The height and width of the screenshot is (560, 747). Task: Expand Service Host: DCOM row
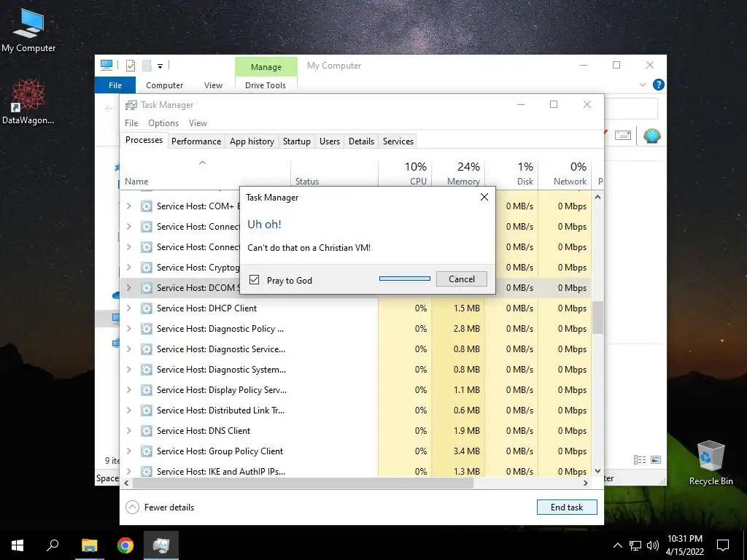pos(128,287)
